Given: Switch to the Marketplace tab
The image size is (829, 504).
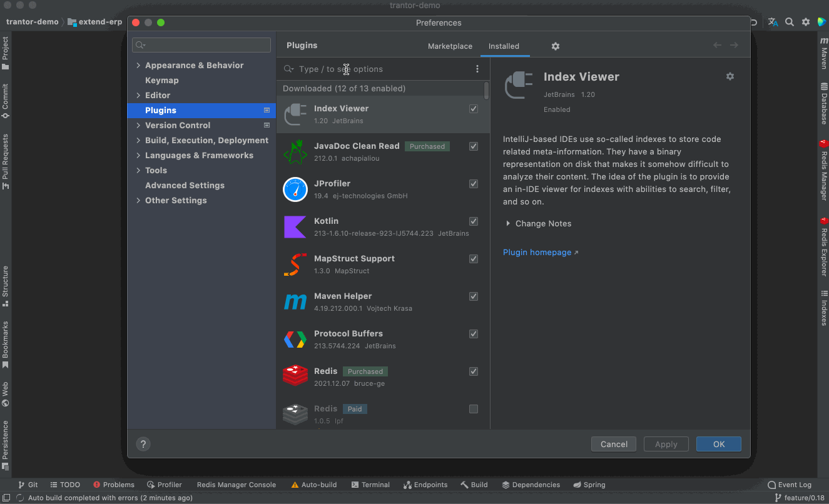Looking at the screenshot, I should (x=450, y=46).
